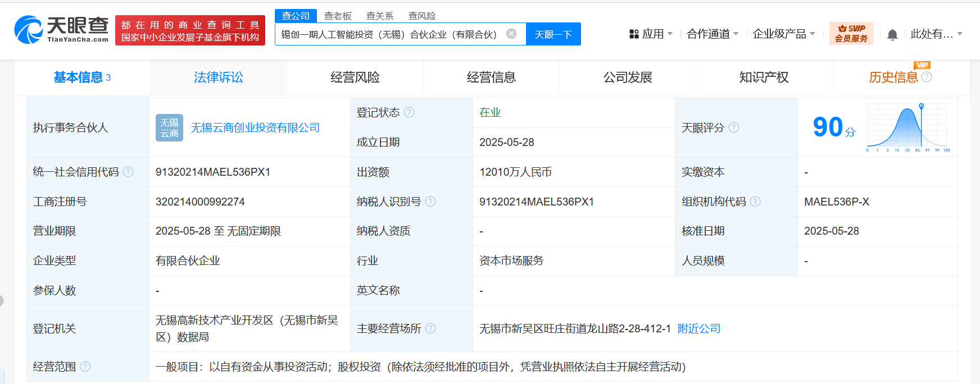Open the user account dropdown 此处有…

(x=937, y=34)
